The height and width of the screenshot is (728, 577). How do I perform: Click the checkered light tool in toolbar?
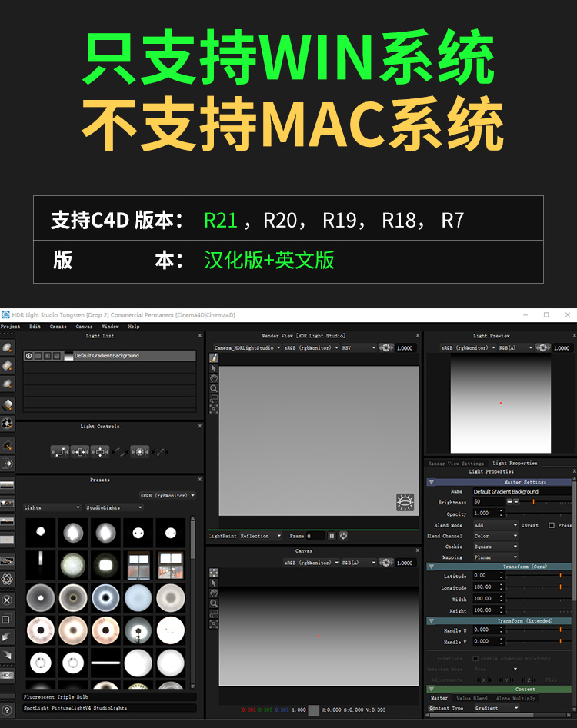tap(7, 424)
